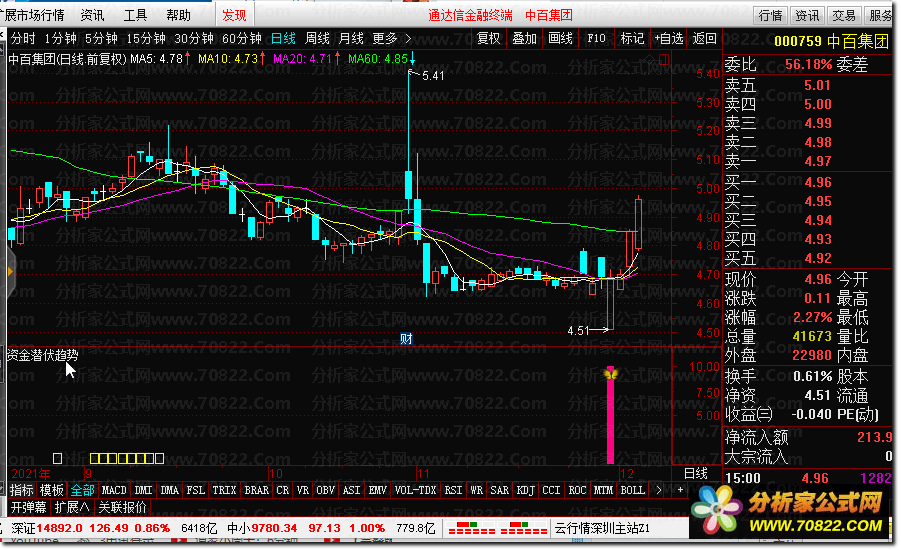Open the 指标 indicator tab
The height and width of the screenshot is (550, 901).
22,490
